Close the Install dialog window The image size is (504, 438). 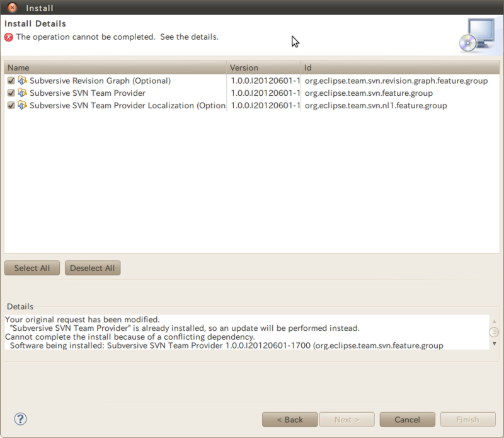(12, 8)
